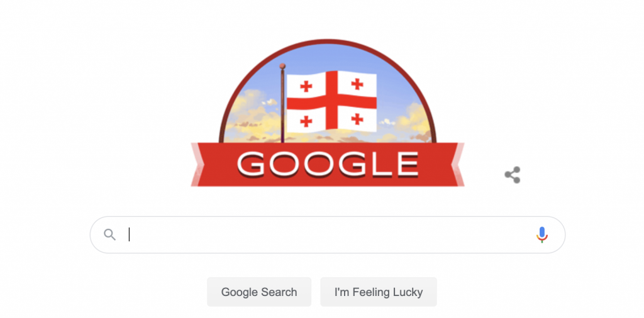Image resolution: width=644 pixels, height=318 pixels.
Task: Click the top-left small cross on flag
Action: point(306,86)
